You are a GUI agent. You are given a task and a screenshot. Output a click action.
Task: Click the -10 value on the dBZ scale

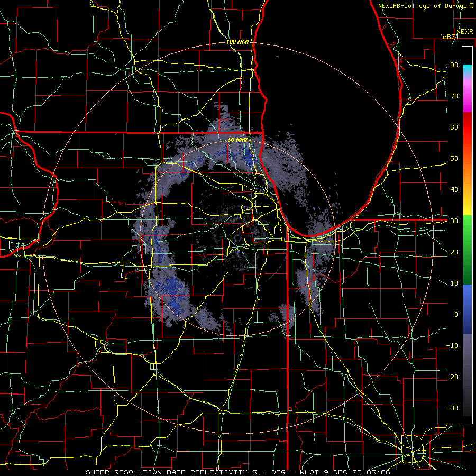452,346
